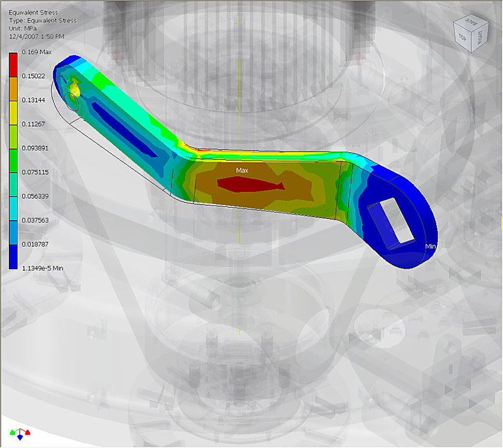The image size is (503, 448).
Task: Click the TOP face of the ViewCube
Action: pyautogui.click(x=462, y=38)
